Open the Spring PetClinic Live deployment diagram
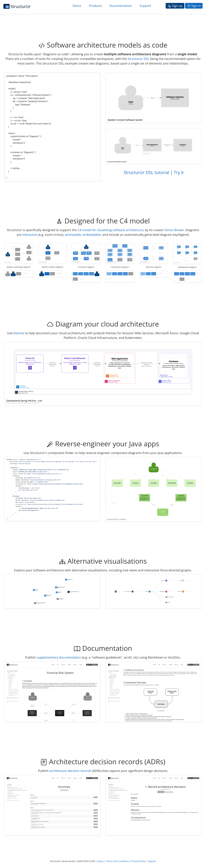Image resolution: width=206 pixels, height=868 pixels. 103,374
